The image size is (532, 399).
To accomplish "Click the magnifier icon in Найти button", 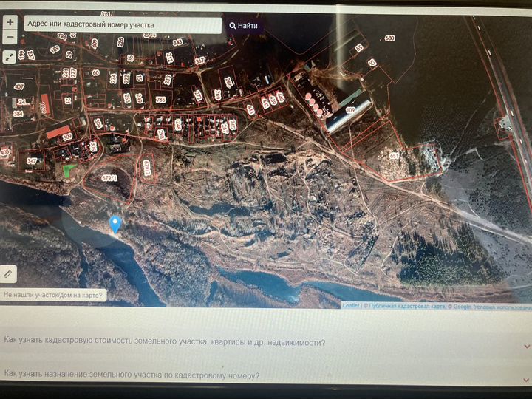I will pos(233,25).
